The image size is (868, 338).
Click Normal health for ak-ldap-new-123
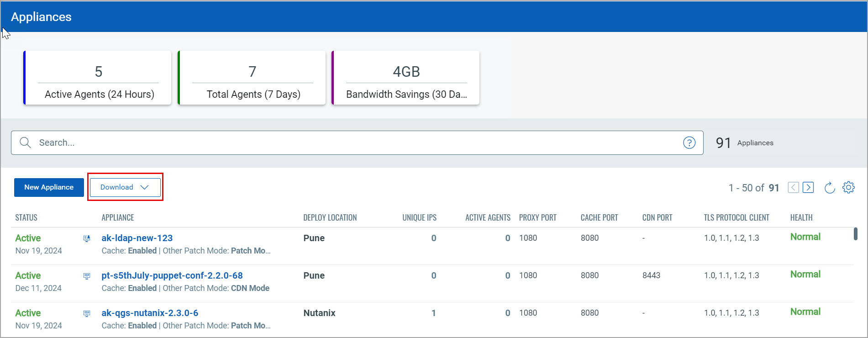805,237
